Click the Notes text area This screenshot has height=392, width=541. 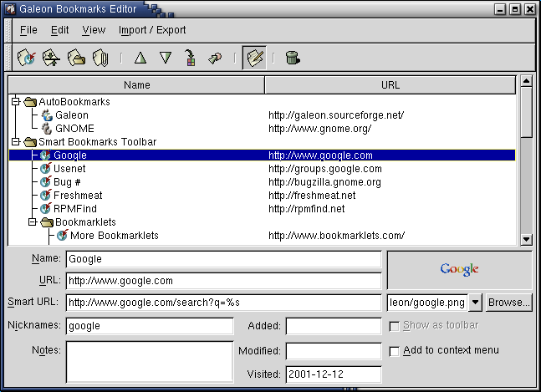pyautogui.click(x=150, y=362)
